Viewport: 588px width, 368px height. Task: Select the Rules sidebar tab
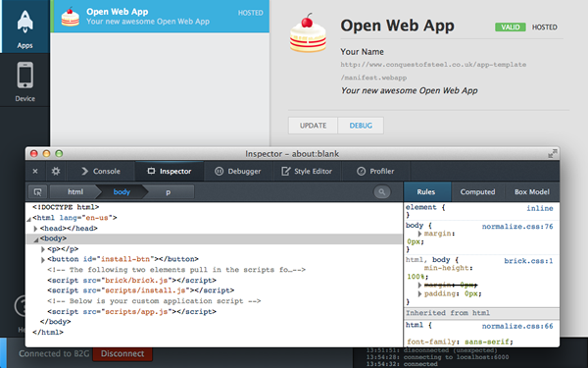426,192
